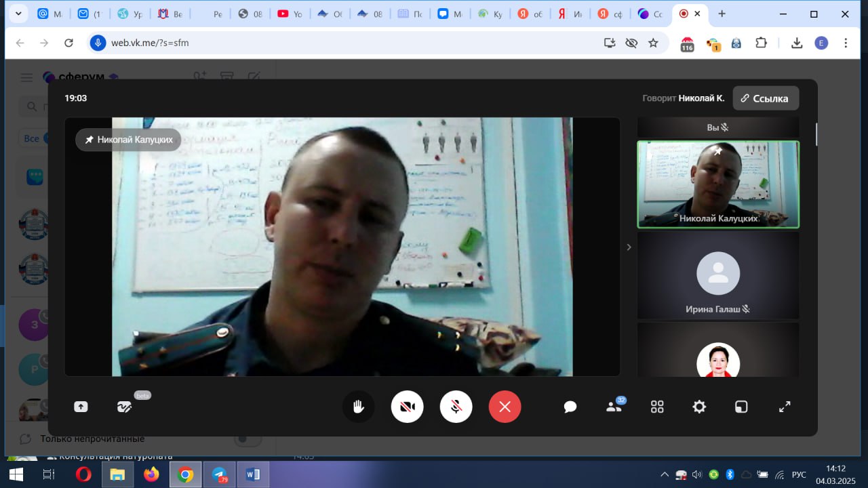Open the call chat panel
The width and height of the screenshot is (868, 488).
[570, 407]
